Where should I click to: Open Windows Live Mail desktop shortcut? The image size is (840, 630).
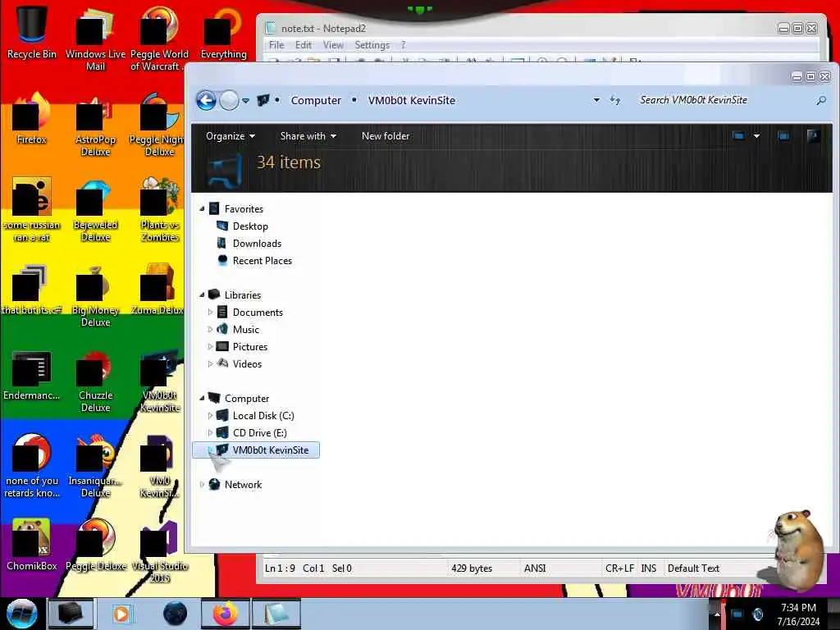coord(95,39)
